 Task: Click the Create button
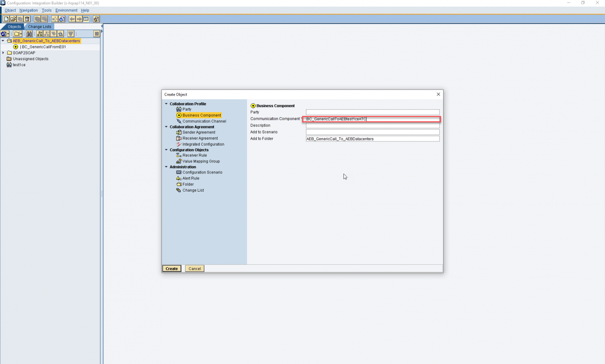(x=171, y=268)
